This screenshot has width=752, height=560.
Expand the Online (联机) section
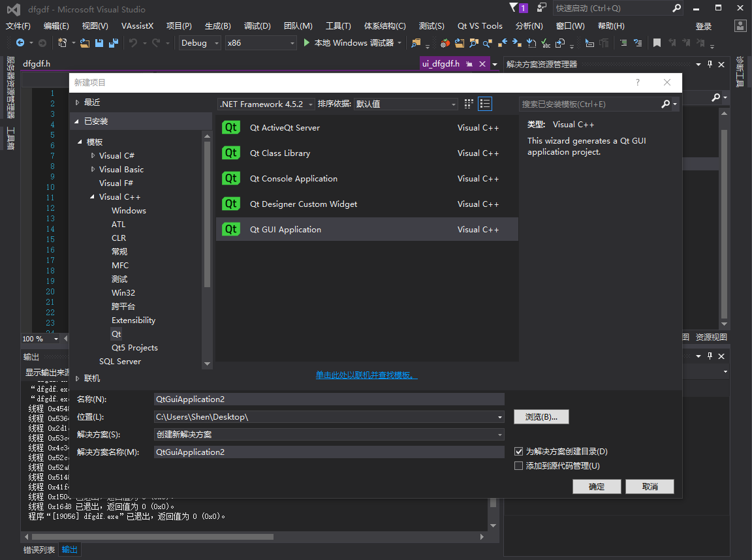pos(77,379)
